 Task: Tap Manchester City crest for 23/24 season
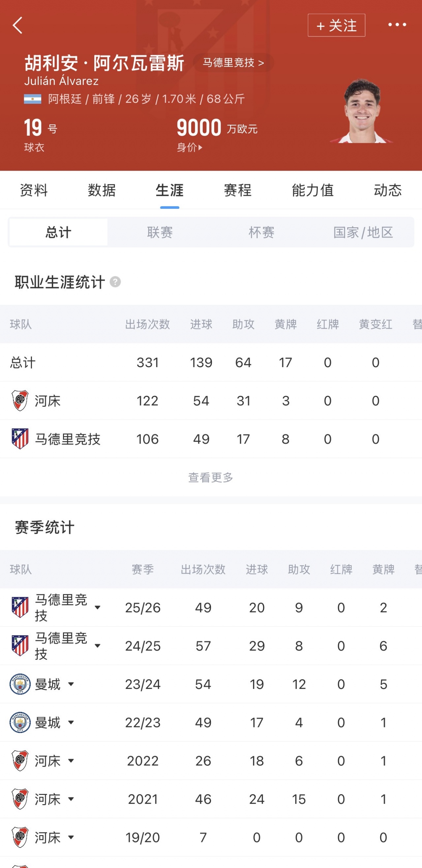20,684
